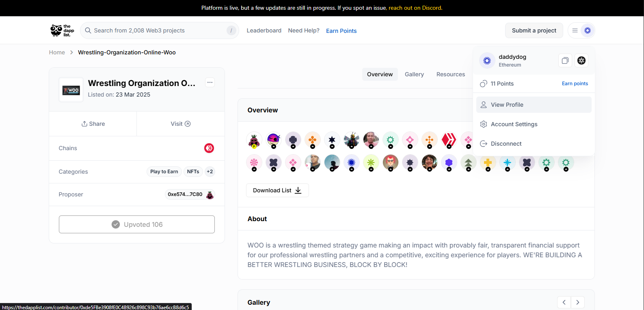Image resolution: width=644 pixels, height=310 pixels.
Task: Open the hamburger menu icon in header
Action: (x=575, y=30)
